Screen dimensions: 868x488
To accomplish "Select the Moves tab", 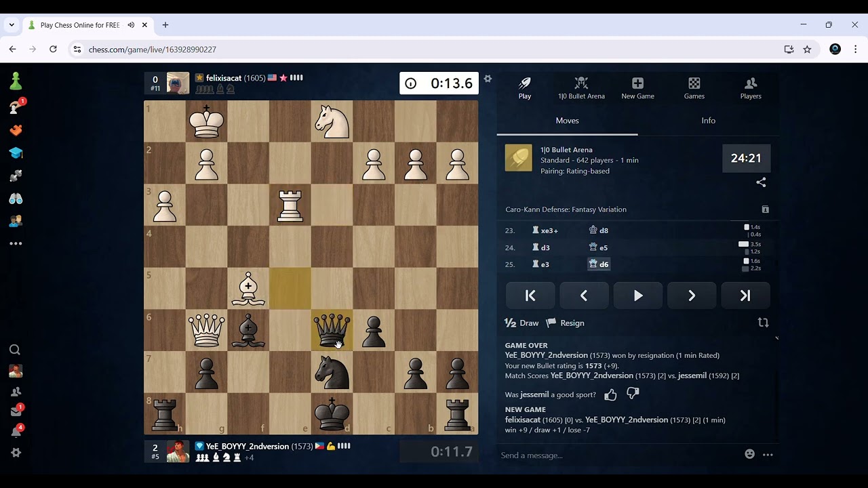I will (x=567, y=121).
